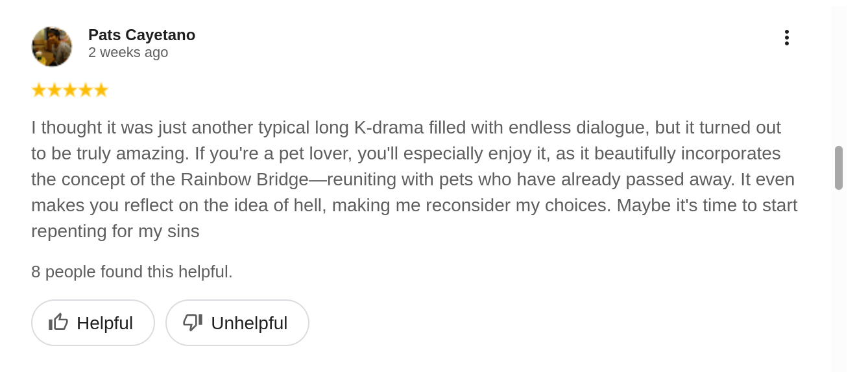Click the thumbs-up icon
This screenshot has width=868, height=372.
[x=58, y=322]
